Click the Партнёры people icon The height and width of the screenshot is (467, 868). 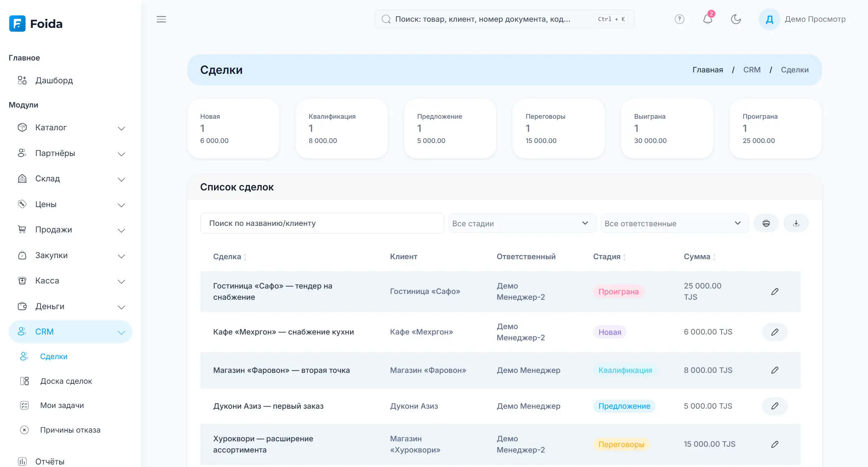[x=22, y=153]
